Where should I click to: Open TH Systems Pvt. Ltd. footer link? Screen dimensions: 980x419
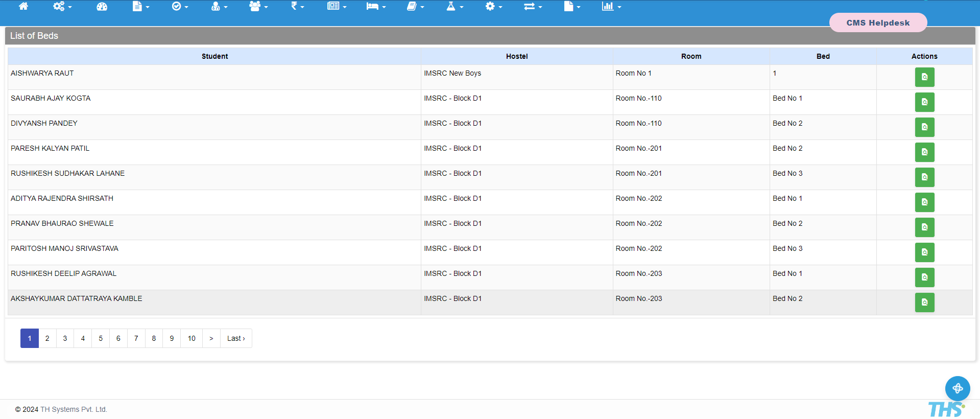tap(74, 409)
